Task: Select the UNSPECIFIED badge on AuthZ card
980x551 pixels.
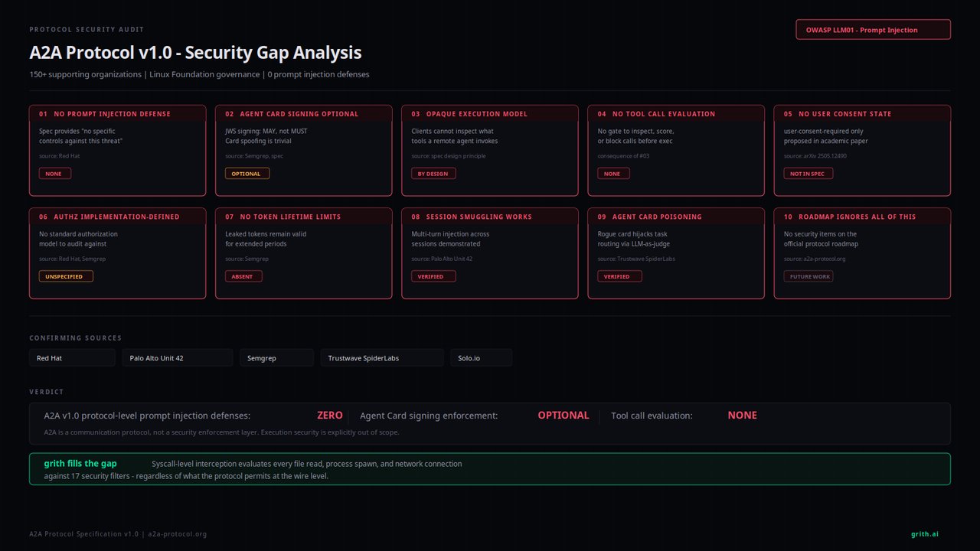Action: pos(66,275)
